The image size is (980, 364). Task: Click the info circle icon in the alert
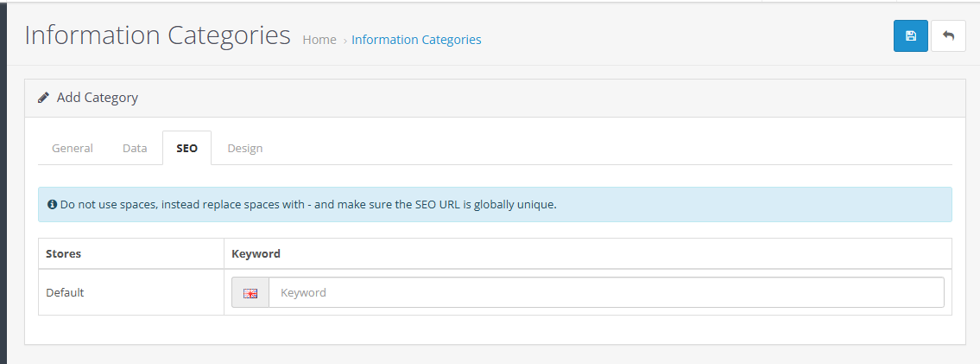pos(53,205)
